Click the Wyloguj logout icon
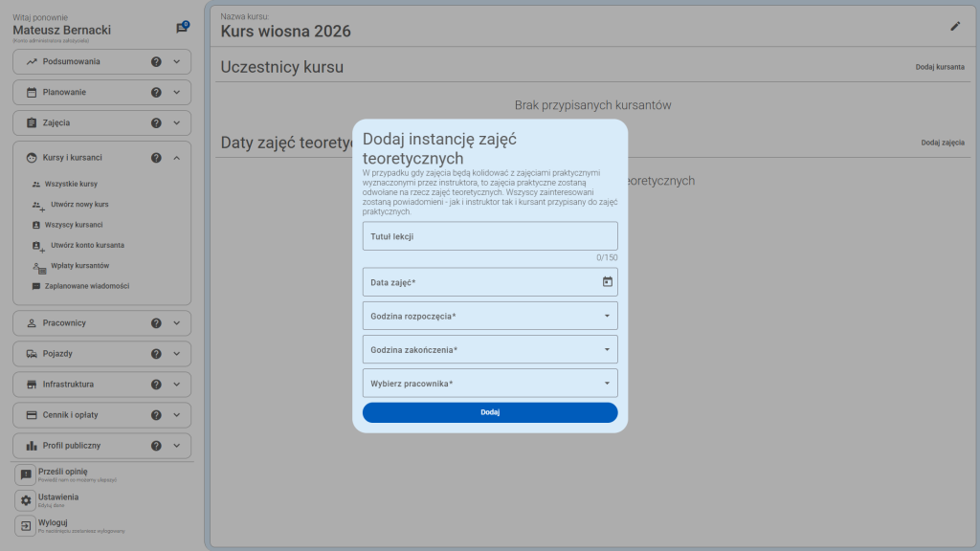The height and width of the screenshot is (551, 980). tap(26, 526)
